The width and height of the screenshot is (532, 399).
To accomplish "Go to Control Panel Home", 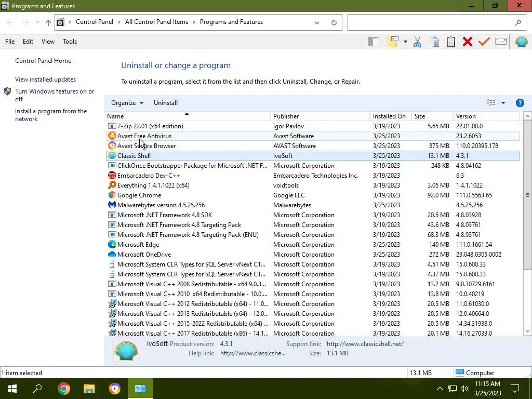I will [x=43, y=61].
